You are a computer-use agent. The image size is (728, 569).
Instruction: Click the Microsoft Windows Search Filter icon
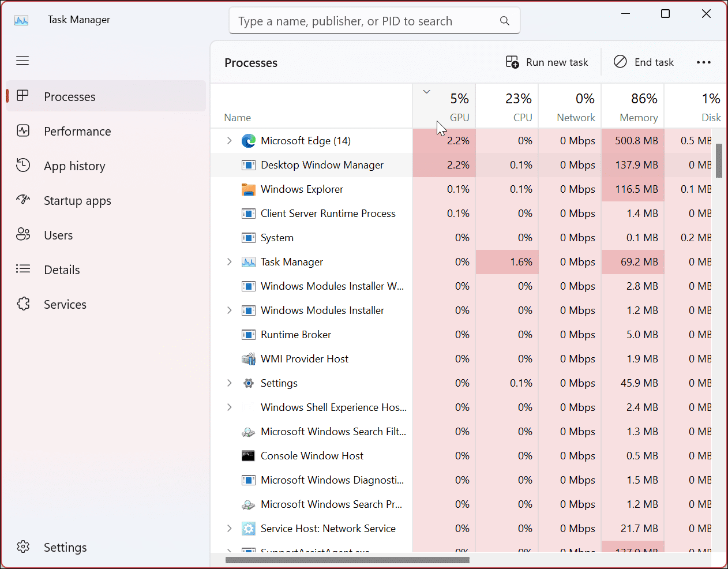(249, 432)
